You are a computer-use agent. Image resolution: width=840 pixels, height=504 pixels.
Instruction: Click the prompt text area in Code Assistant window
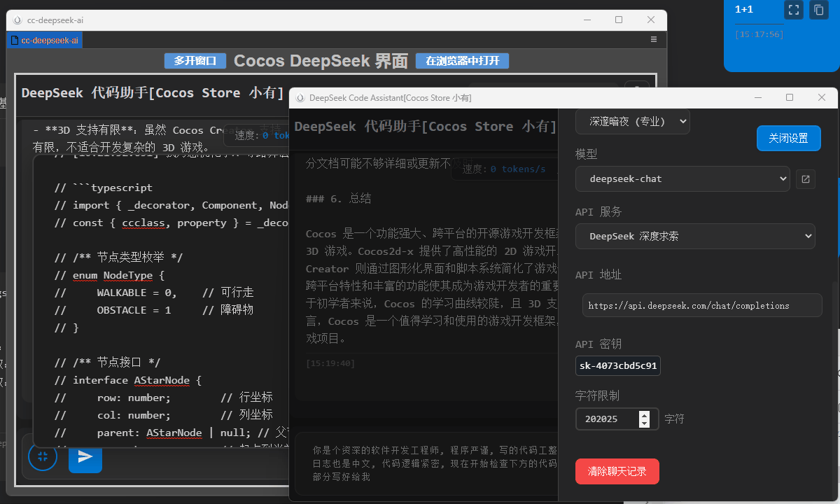[426, 463]
